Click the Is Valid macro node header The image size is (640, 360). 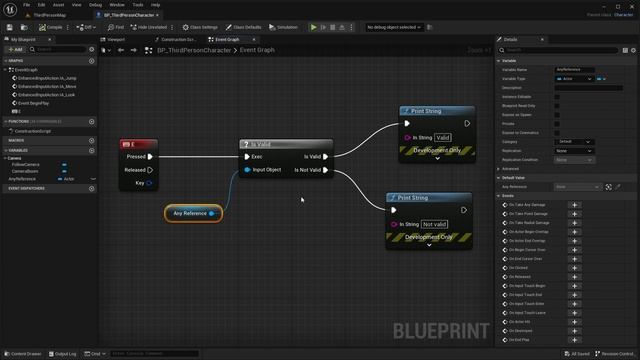pyautogui.click(x=286, y=144)
